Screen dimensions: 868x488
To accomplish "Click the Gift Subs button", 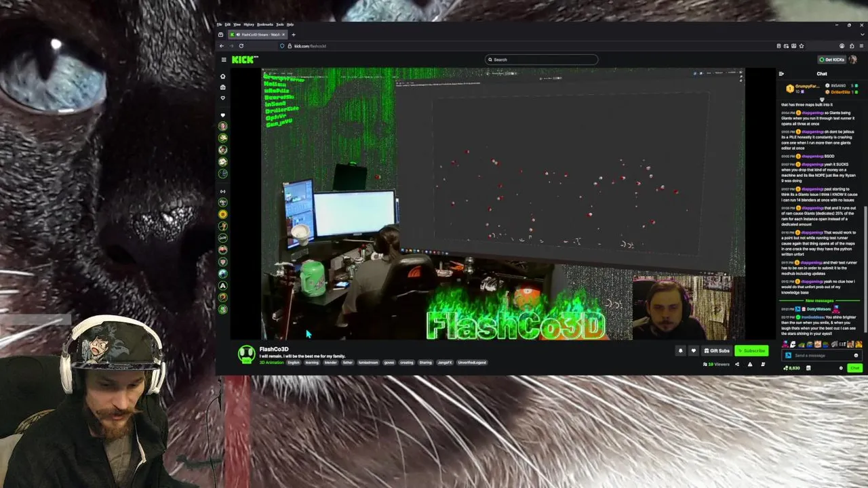I will click(x=718, y=350).
